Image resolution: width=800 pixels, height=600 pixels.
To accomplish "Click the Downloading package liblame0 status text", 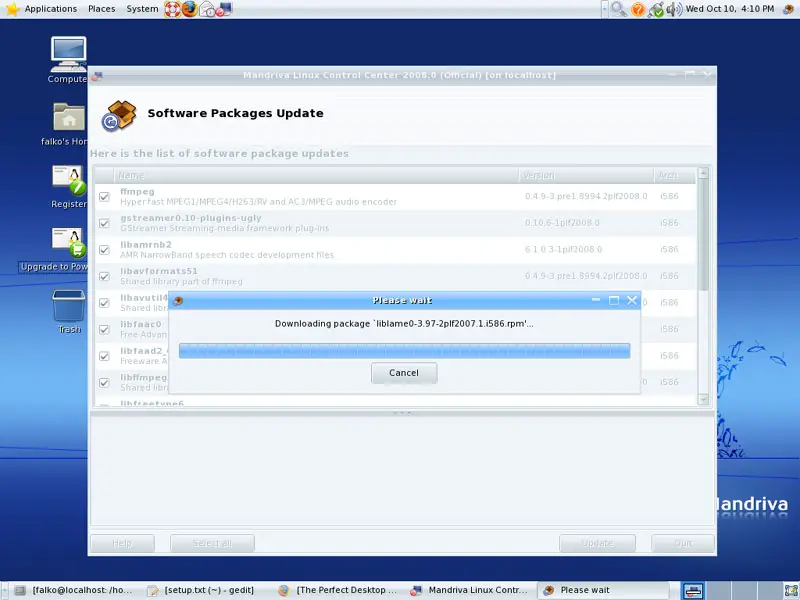I will [404, 324].
